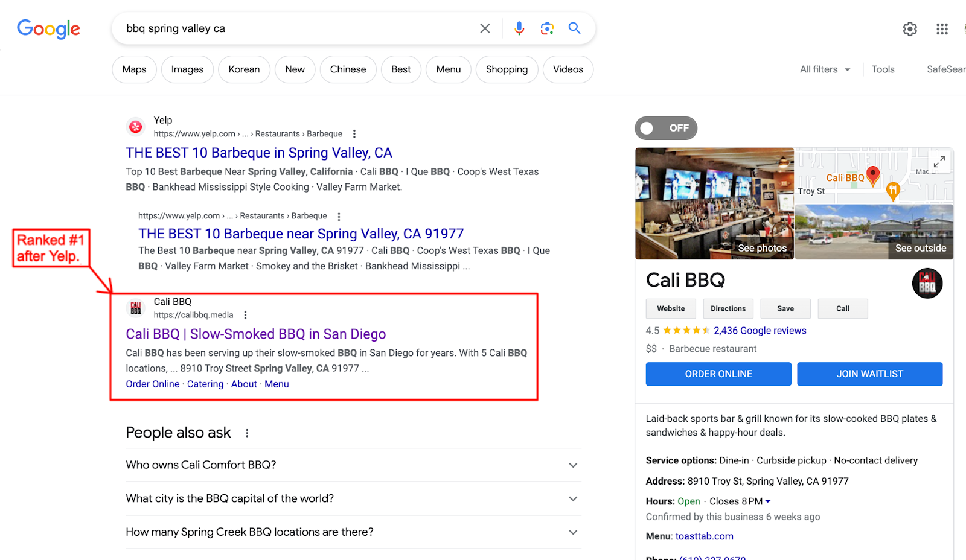Start voice search with the microphone icon
The image size is (966, 560).
(x=519, y=28)
